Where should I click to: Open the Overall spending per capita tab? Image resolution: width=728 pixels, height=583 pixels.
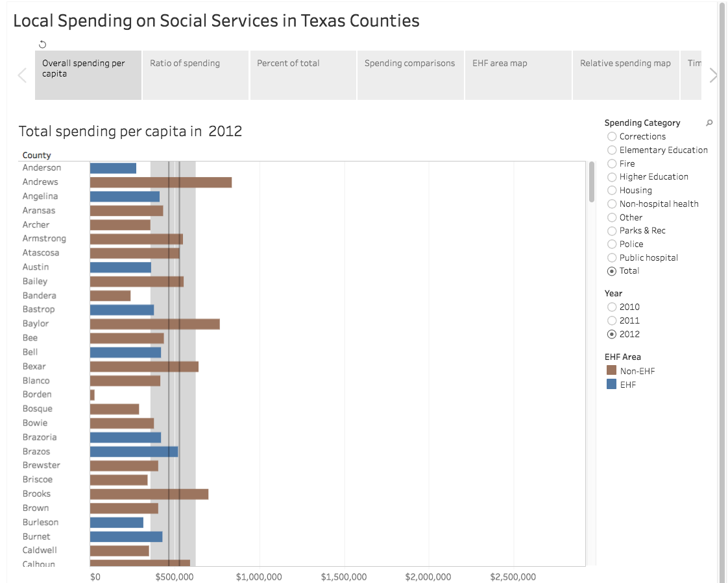pyautogui.click(x=88, y=75)
